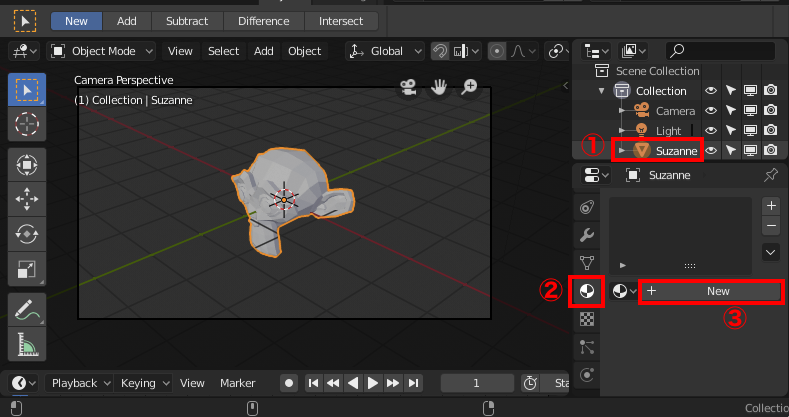The width and height of the screenshot is (789, 417).
Task: Select the Select Box tool in toolbar
Action: point(27,90)
